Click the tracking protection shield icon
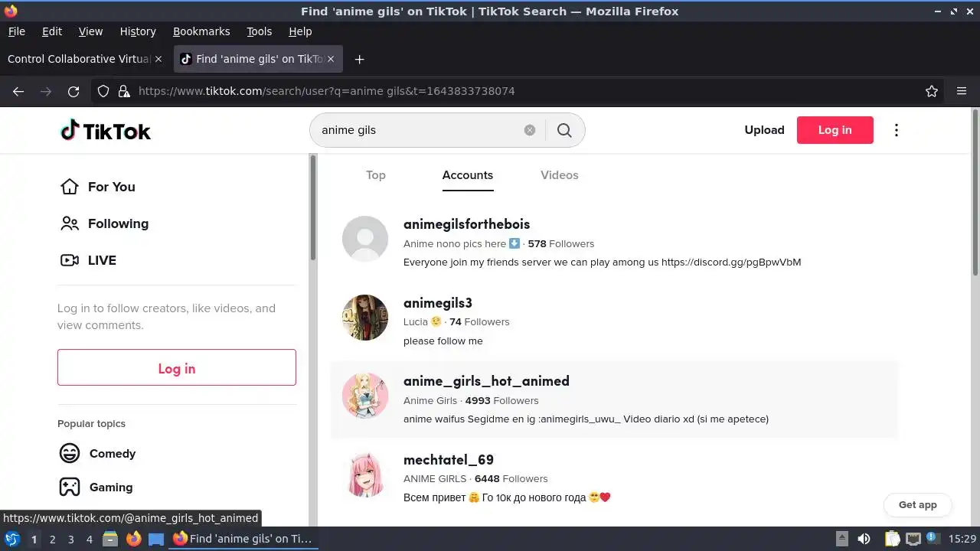 (x=103, y=91)
